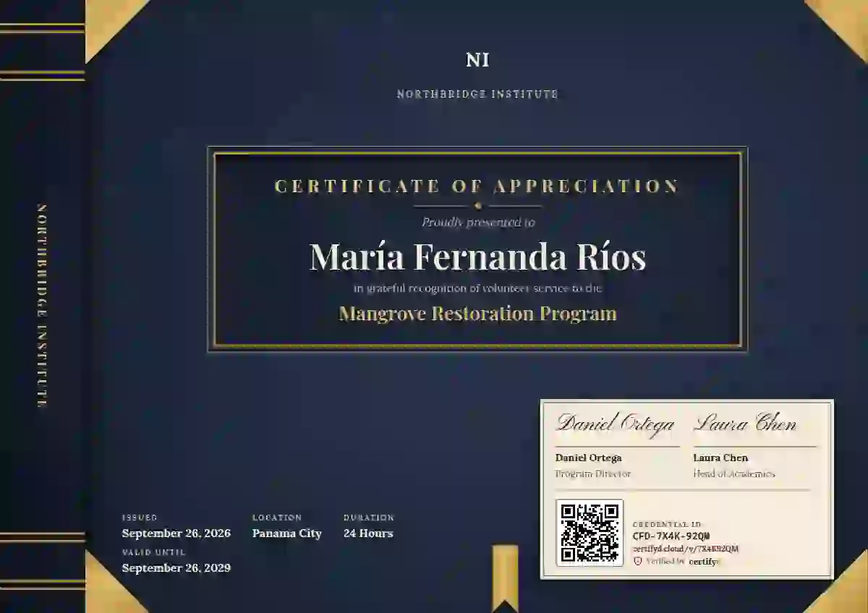Select the recipient name María Fernanda Ríos
This screenshot has width=868, height=613.
[477, 257]
